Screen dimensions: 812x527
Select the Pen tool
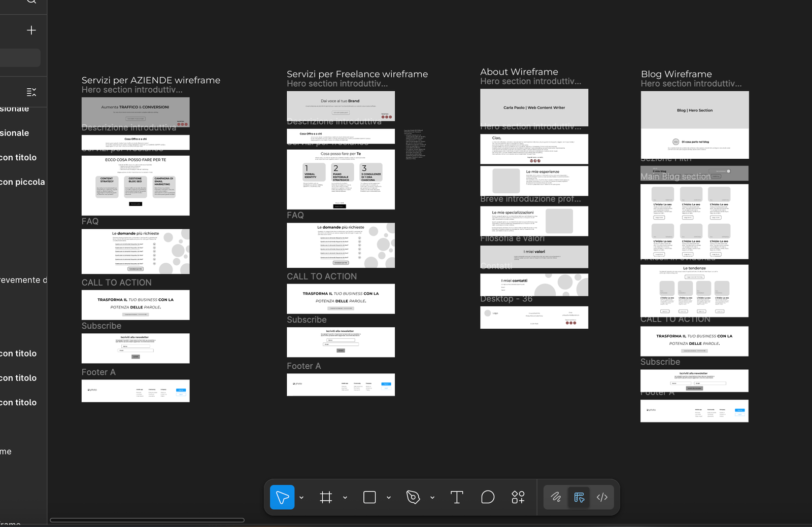(413, 497)
